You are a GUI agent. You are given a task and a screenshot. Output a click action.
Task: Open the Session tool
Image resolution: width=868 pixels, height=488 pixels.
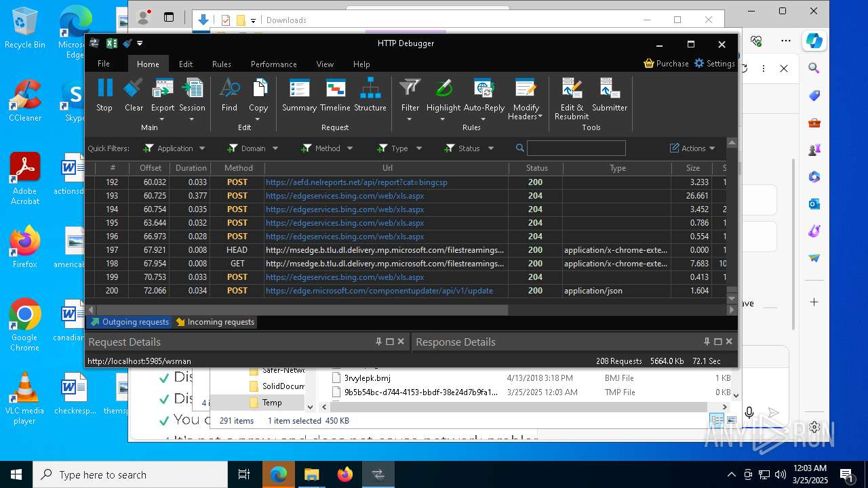(x=192, y=99)
